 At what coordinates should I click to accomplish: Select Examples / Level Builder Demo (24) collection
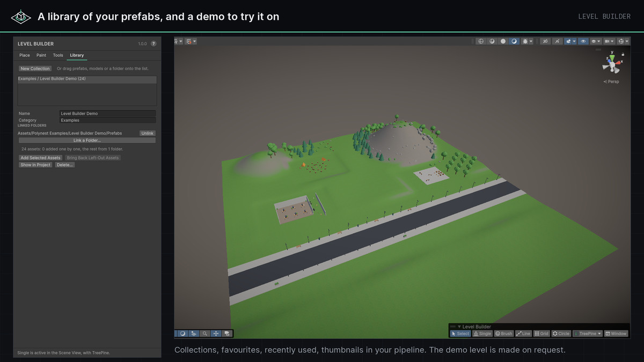click(x=87, y=79)
